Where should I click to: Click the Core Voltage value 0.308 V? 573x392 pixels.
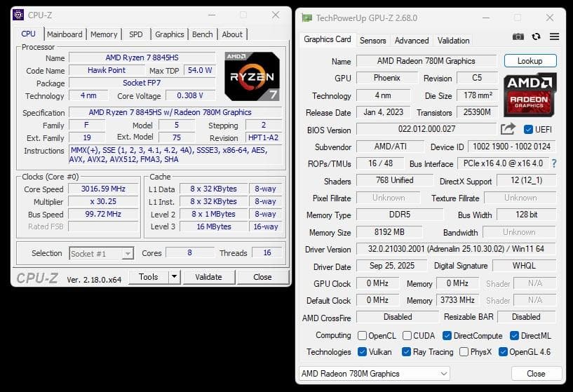coord(190,95)
